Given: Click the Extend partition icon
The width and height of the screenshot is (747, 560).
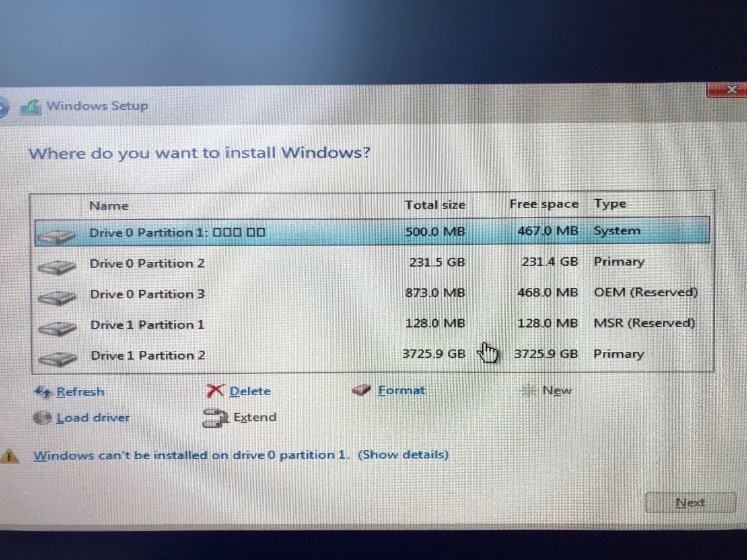Looking at the screenshot, I should [215, 418].
